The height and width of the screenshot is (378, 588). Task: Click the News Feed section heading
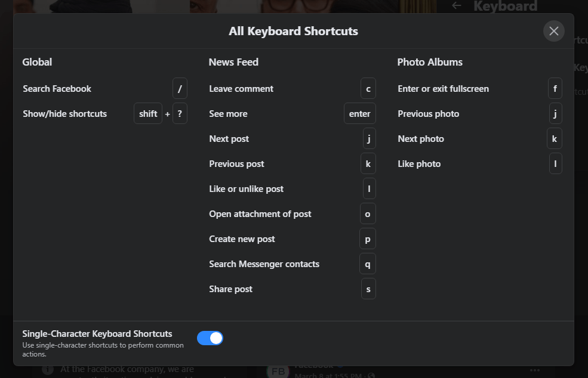click(x=233, y=62)
